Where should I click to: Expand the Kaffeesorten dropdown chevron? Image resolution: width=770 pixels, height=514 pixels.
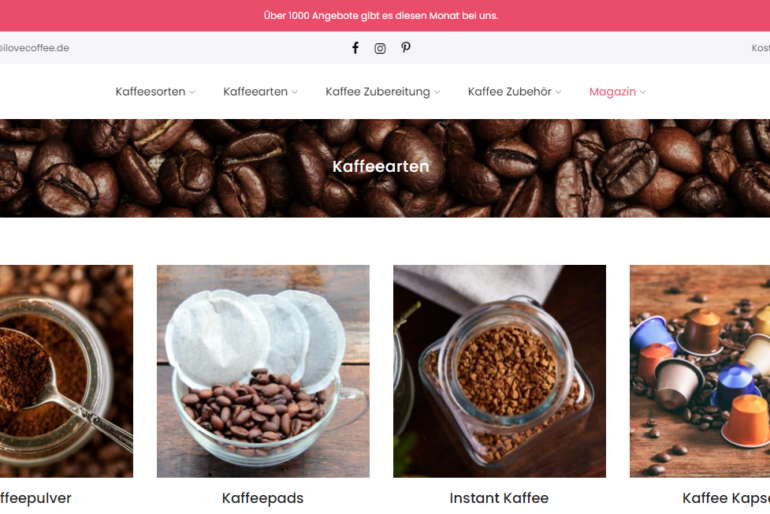(192, 92)
